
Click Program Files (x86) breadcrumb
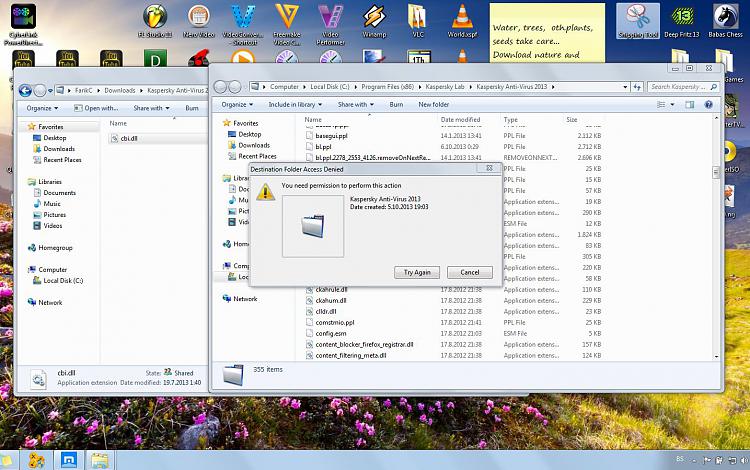387,87
